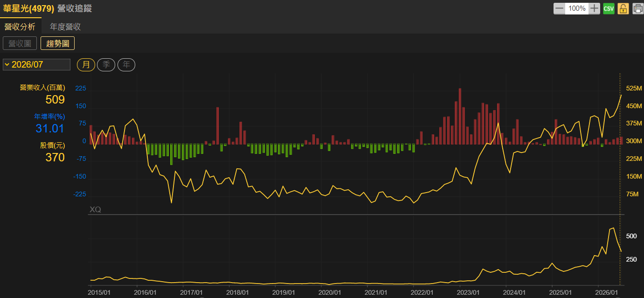Click the 2020/01 axis label

click(330, 292)
